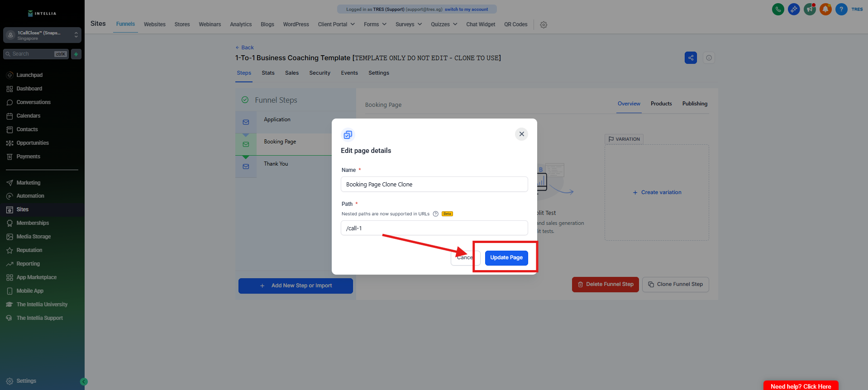
Task: Click the blue share funnel icon
Action: click(x=691, y=58)
